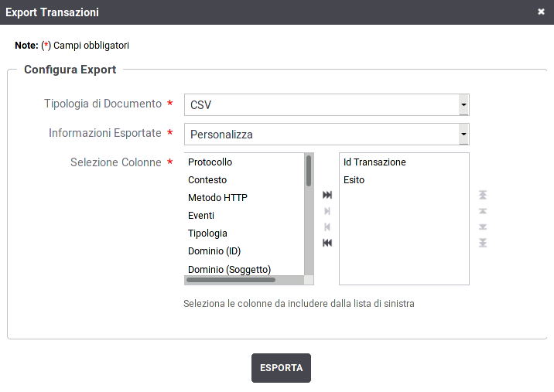This screenshot has height=392, width=554.
Task: Close the Export Transazioni dialog
Action: click(x=541, y=12)
